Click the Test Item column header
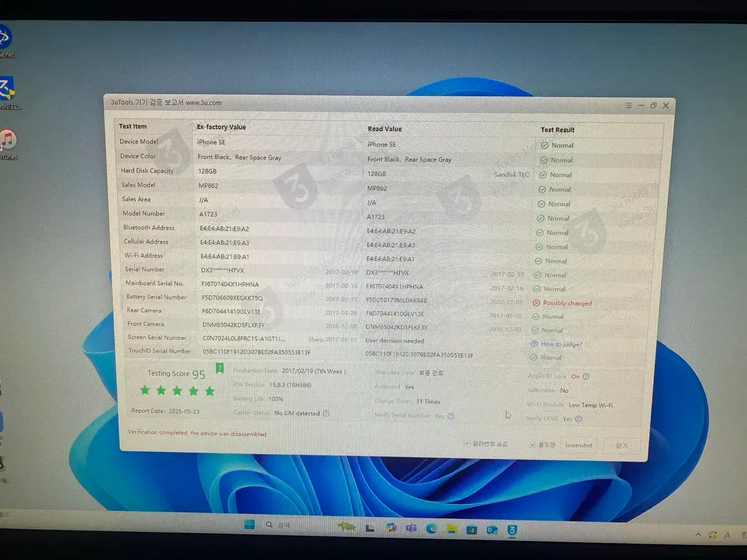 coord(133,126)
